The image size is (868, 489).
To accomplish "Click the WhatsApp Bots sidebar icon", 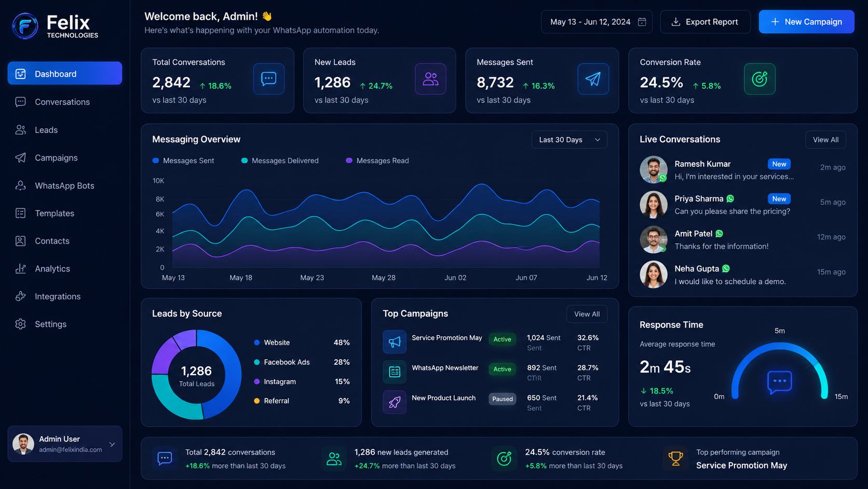I will point(21,186).
